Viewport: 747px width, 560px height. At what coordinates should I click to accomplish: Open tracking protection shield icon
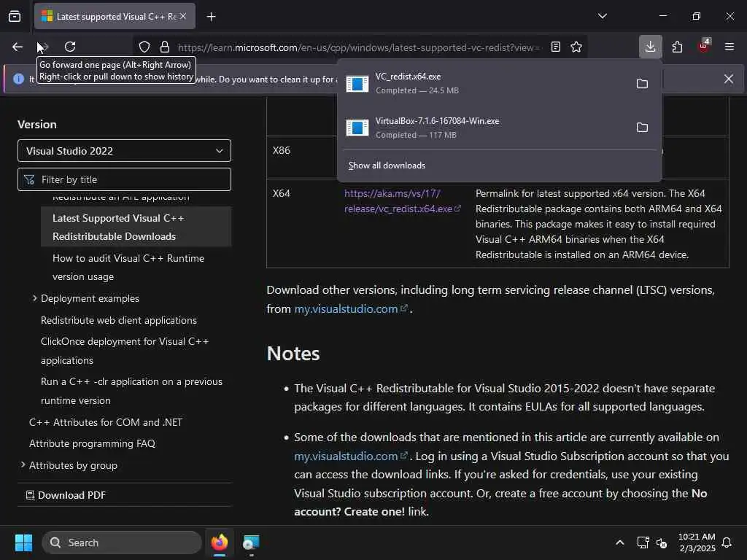[144, 47]
